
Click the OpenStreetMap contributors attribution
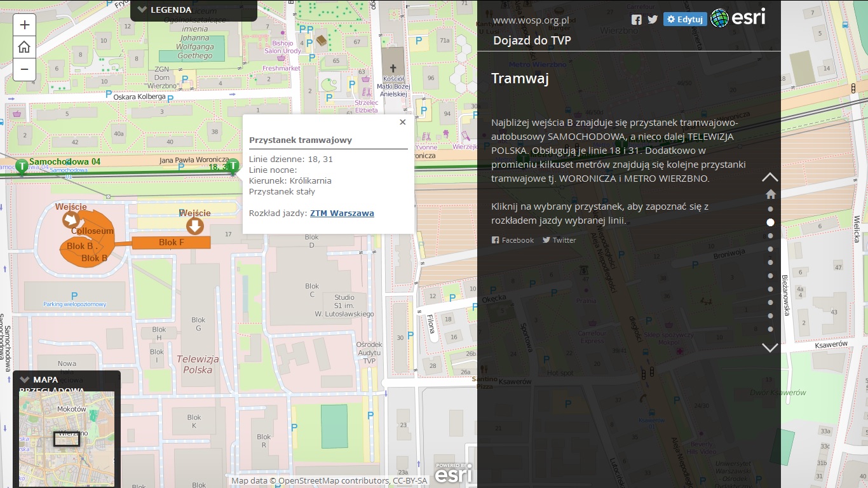333,481
